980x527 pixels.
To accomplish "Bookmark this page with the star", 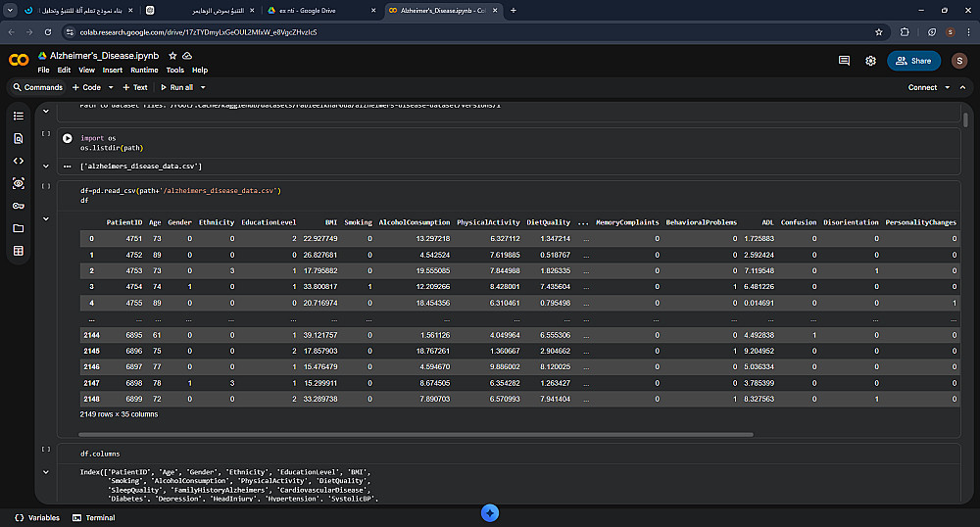I will [879, 32].
